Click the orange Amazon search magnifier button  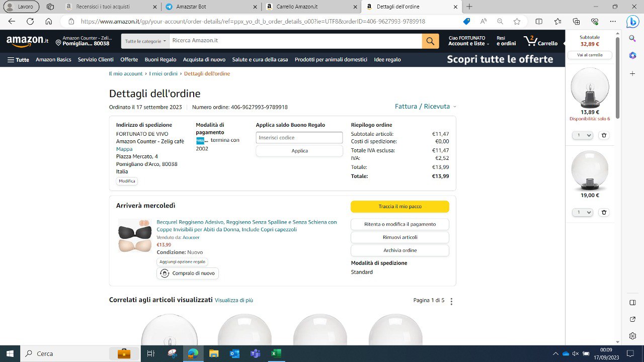point(430,41)
